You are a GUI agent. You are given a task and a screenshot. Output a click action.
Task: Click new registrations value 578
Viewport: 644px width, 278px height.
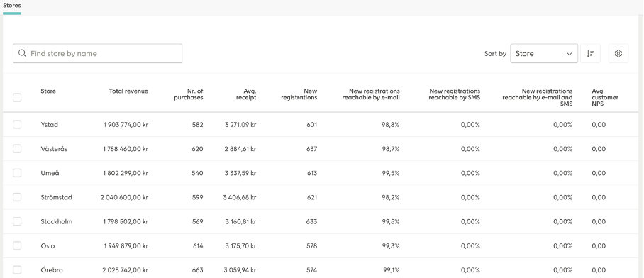pyautogui.click(x=312, y=245)
